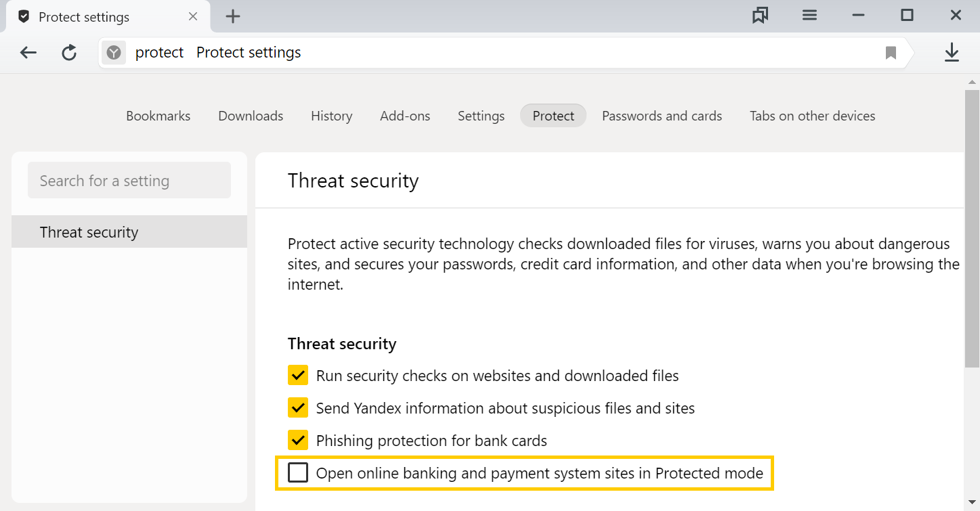Close the Protect settings tab

pyautogui.click(x=193, y=16)
